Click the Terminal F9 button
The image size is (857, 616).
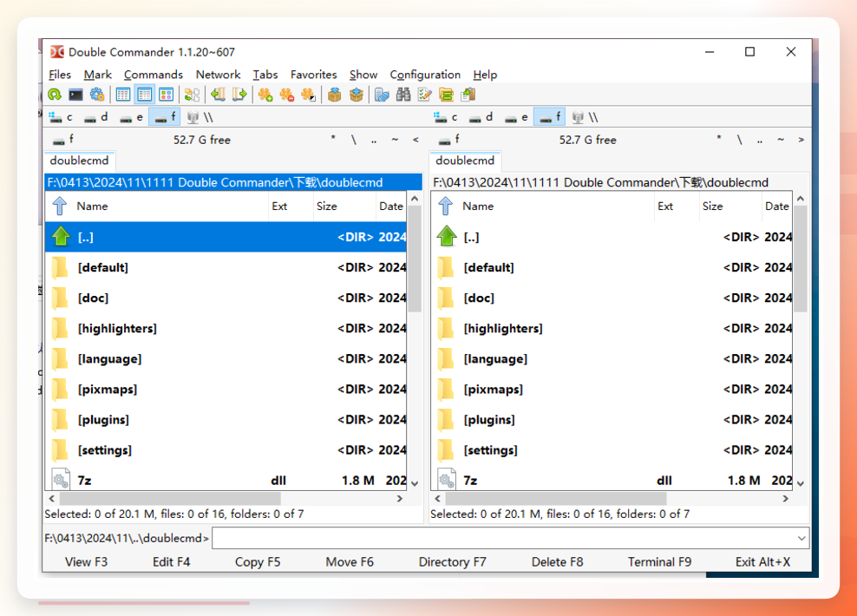coord(660,562)
